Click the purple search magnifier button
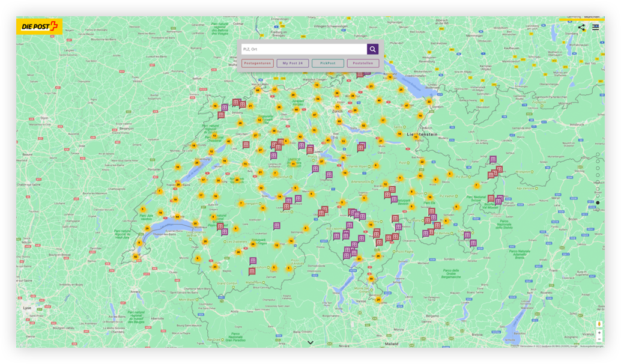The image size is (621, 364). [x=372, y=49]
